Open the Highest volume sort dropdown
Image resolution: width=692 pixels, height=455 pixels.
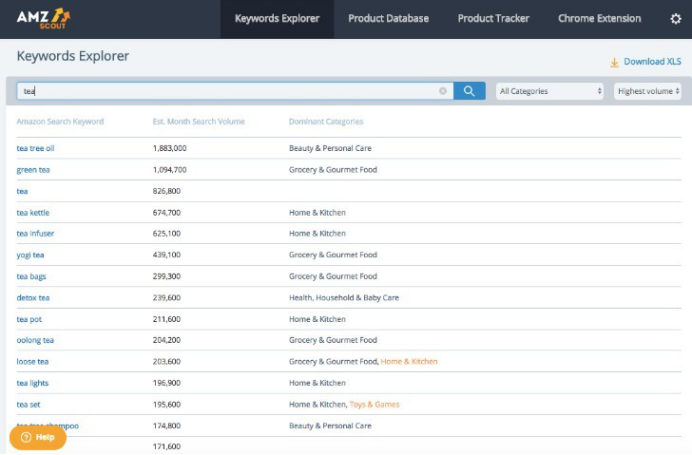tap(647, 91)
